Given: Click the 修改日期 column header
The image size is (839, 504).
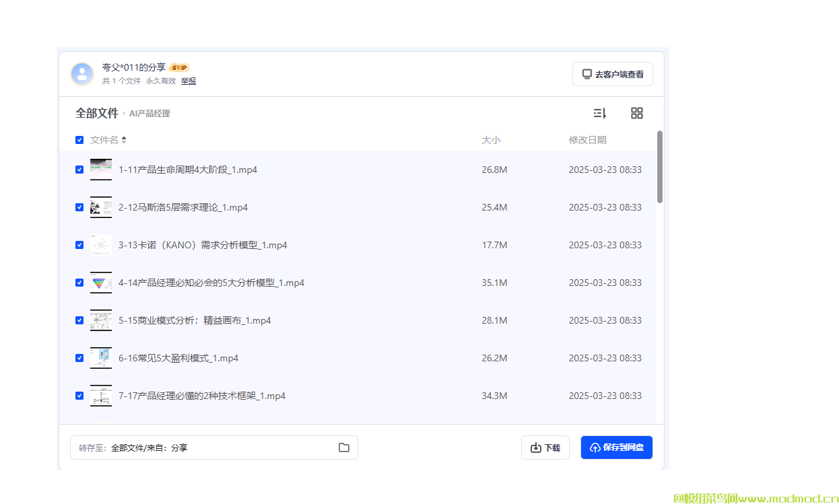Looking at the screenshot, I should [587, 140].
